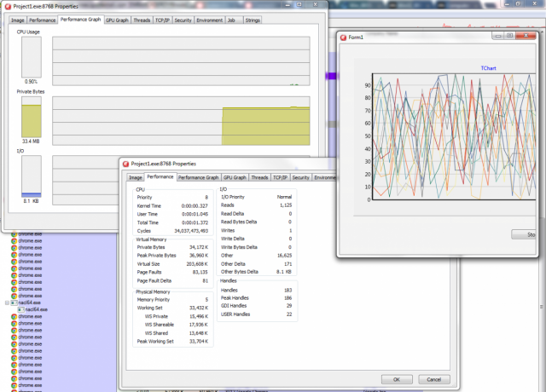Click the CPU Usage 0.90% gauge

[x=32, y=57]
